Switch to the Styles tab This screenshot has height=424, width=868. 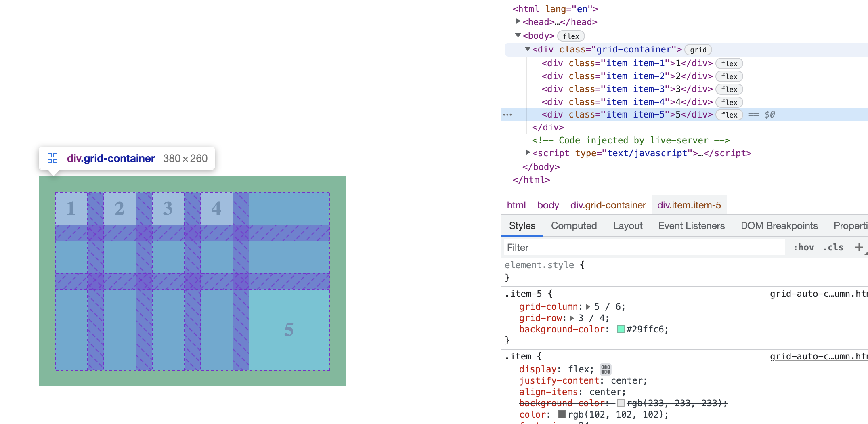(522, 226)
